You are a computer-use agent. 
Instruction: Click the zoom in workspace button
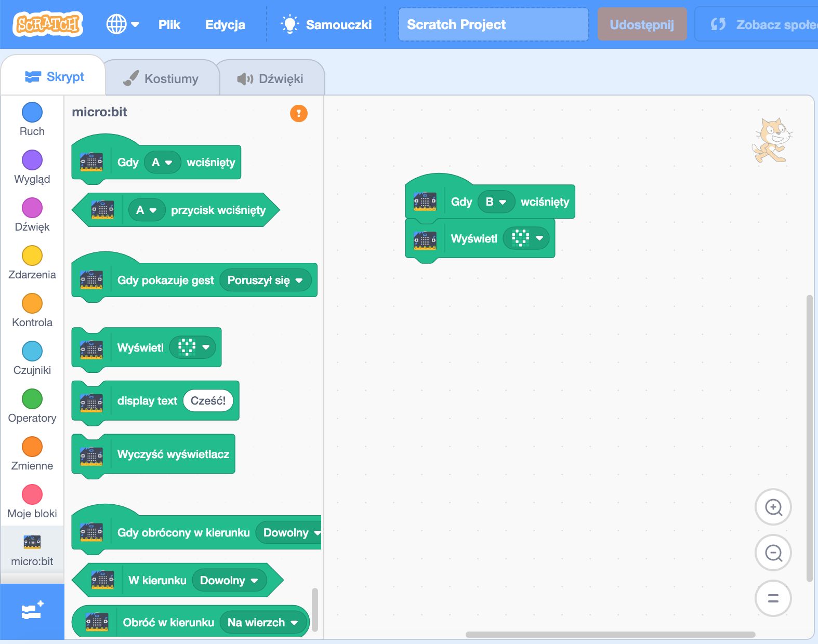773,507
